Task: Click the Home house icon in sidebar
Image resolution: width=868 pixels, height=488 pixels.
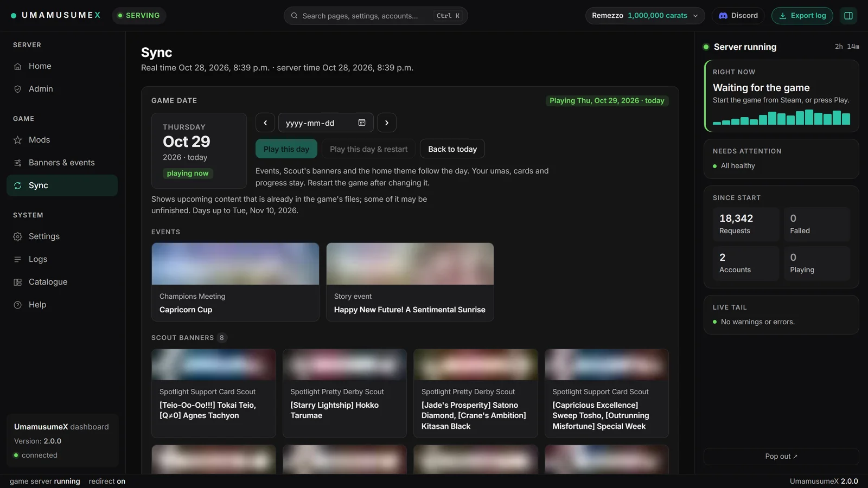Action: click(x=17, y=66)
